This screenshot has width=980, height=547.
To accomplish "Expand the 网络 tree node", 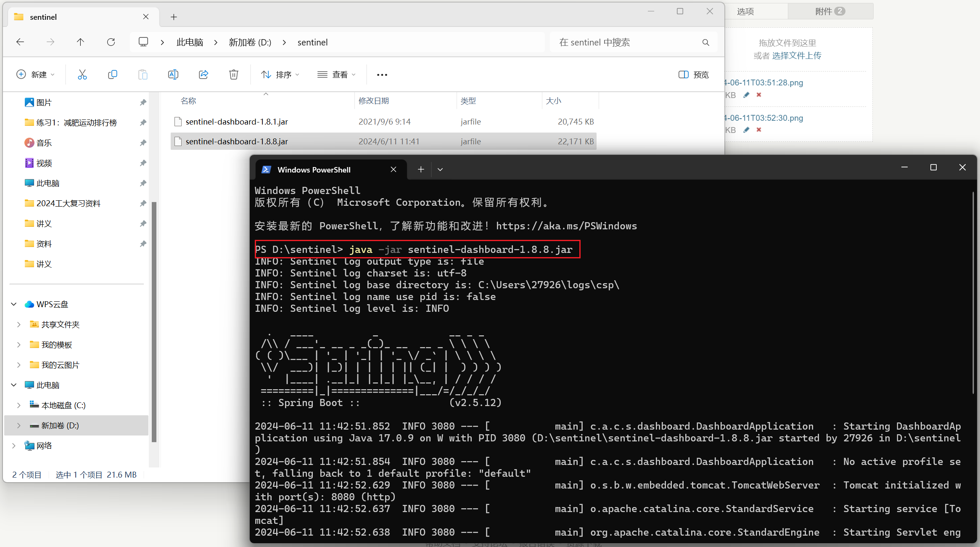I will [x=14, y=446].
